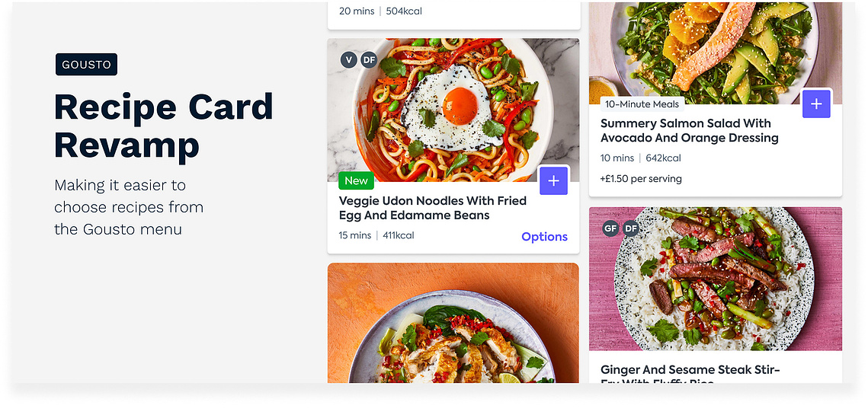Open Summery Salmon Salad recipe title
This screenshot has height=418, width=868.
tap(689, 130)
